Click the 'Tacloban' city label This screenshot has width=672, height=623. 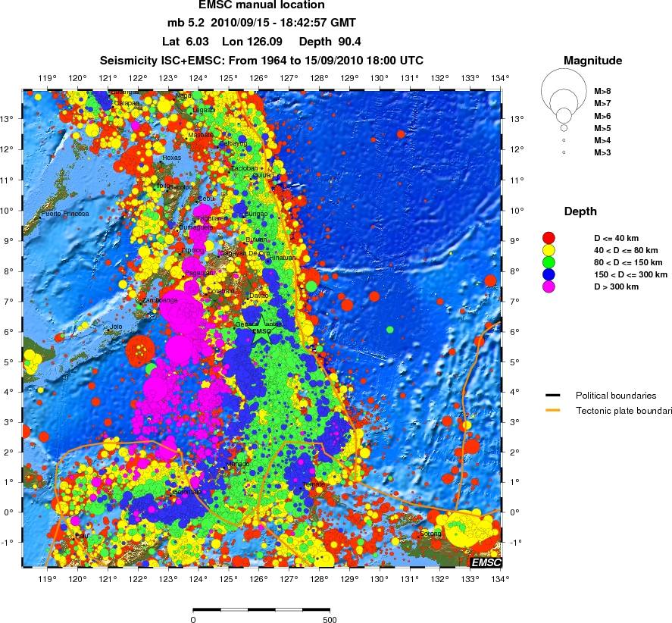pyautogui.click(x=245, y=168)
